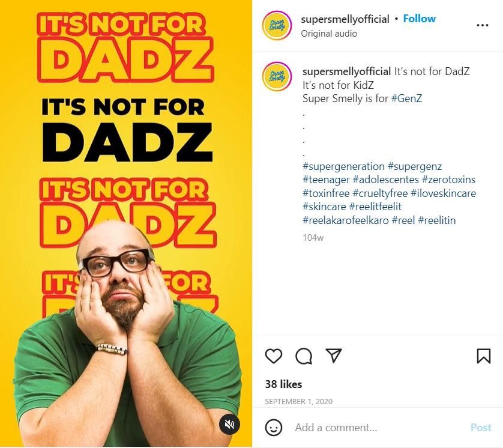Click the supersmellyofficial username in the caption

[x=345, y=71]
